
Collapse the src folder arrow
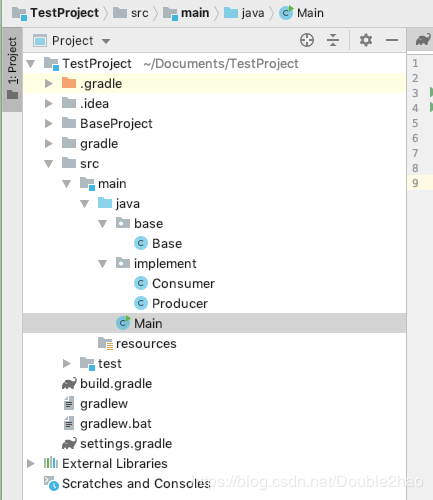49,164
